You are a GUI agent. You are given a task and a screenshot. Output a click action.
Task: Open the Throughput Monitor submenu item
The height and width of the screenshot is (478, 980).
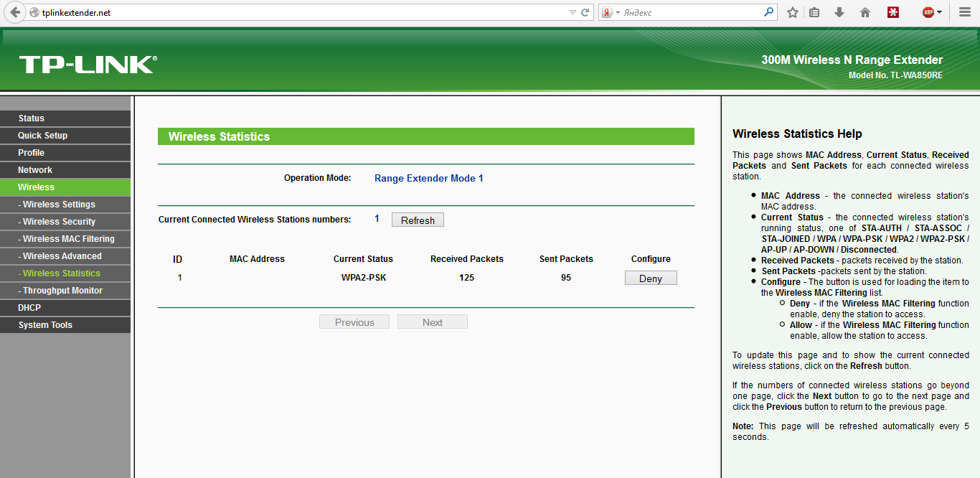pyautogui.click(x=62, y=291)
